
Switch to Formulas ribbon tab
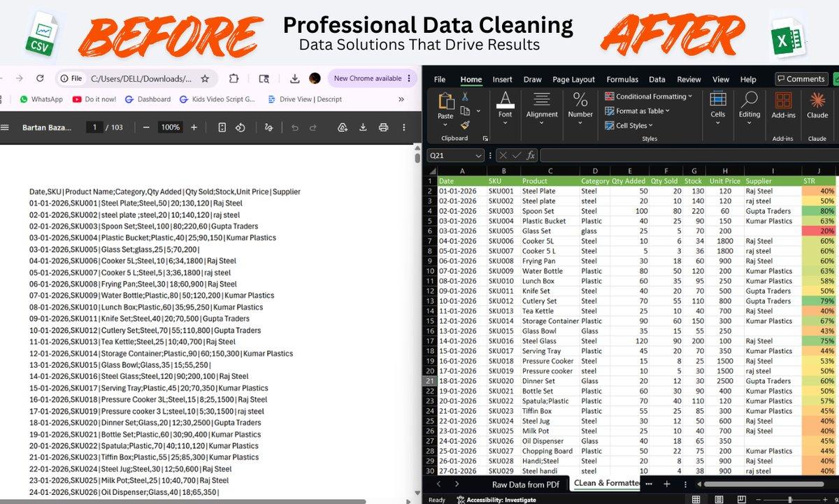[x=622, y=80]
